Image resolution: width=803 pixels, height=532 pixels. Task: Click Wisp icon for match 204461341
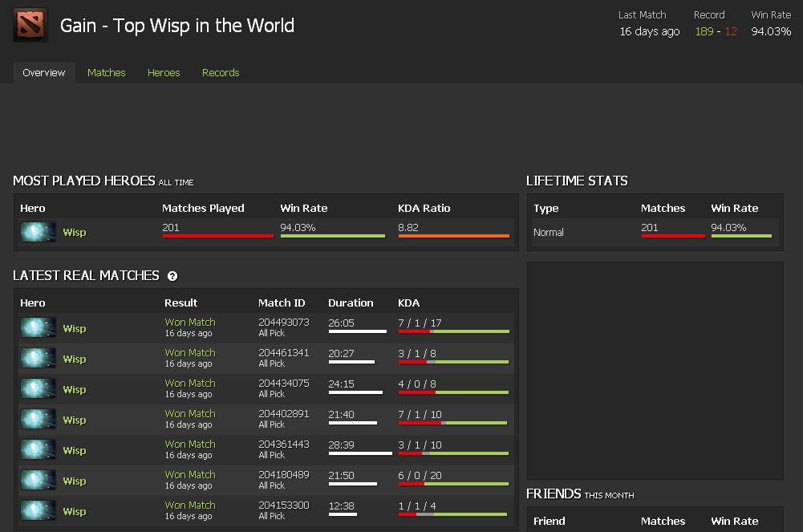tap(38, 359)
